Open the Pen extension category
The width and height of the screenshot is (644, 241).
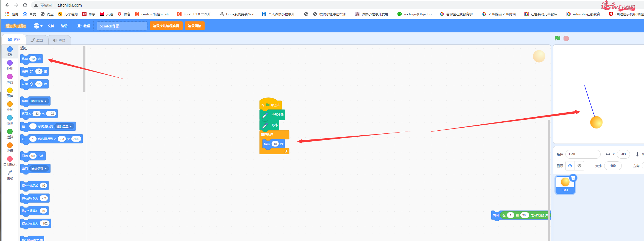pos(10,173)
